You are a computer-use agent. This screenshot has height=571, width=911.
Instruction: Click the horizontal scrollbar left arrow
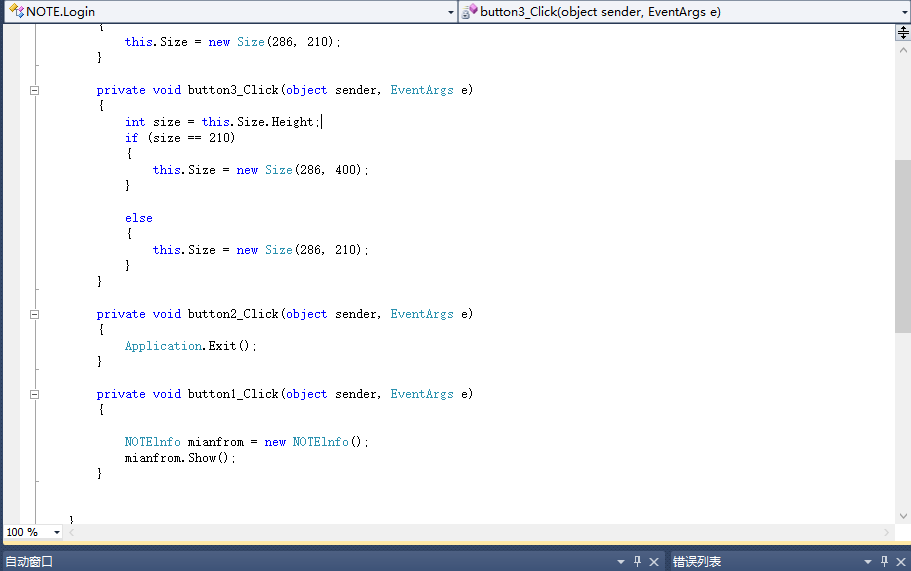tap(71, 532)
